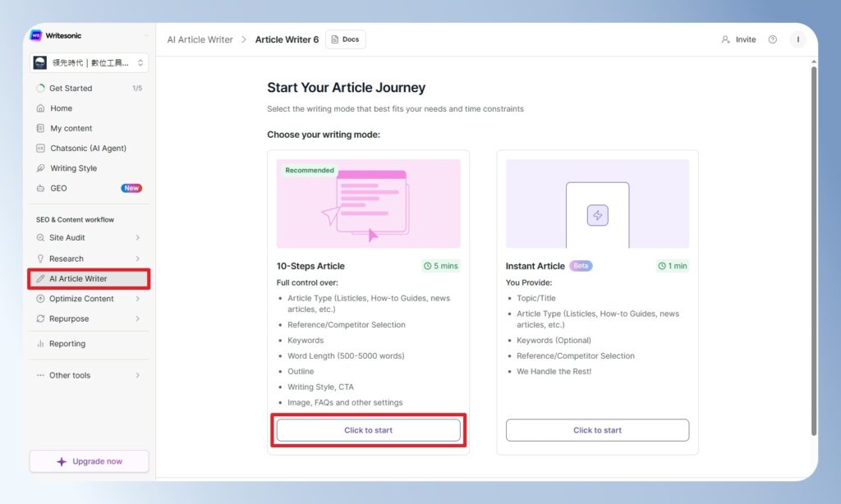Image resolution: width=841 pixels, height=504 pixels.
Task: Click the 10-Steps Article illustration
Action: click(369, 204)
